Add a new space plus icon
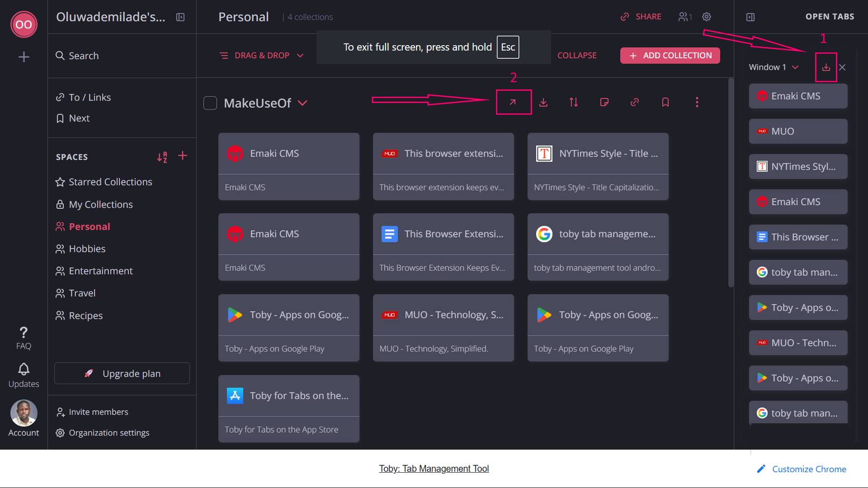The height and width of the screenshot is (488, 868). (183, 156)
